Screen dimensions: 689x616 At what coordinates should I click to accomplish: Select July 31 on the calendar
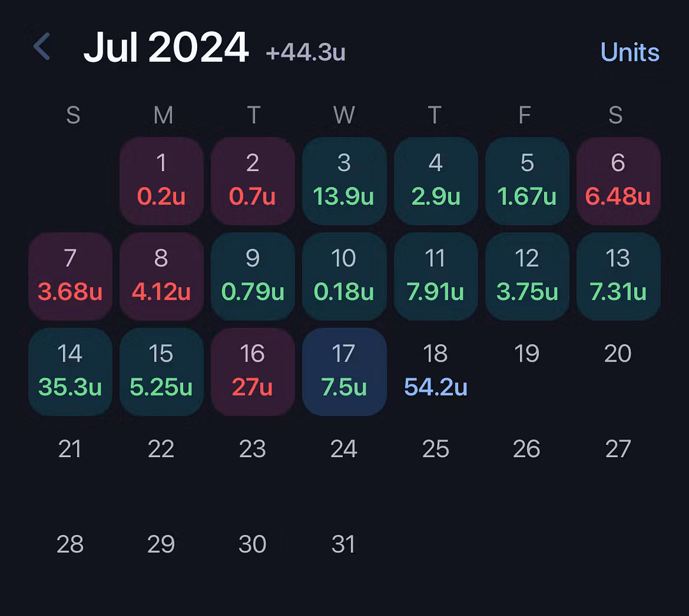pyautogui.click(x=343, y=545)
